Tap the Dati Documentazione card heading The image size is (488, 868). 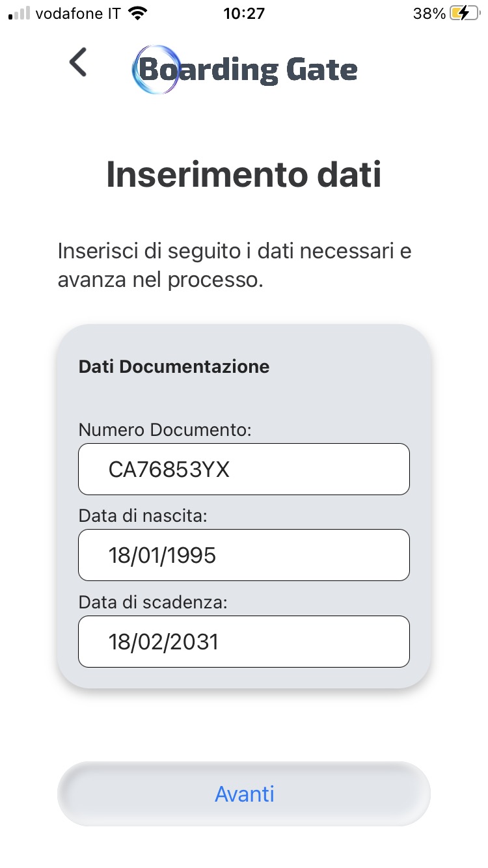(x=174, y=366)
